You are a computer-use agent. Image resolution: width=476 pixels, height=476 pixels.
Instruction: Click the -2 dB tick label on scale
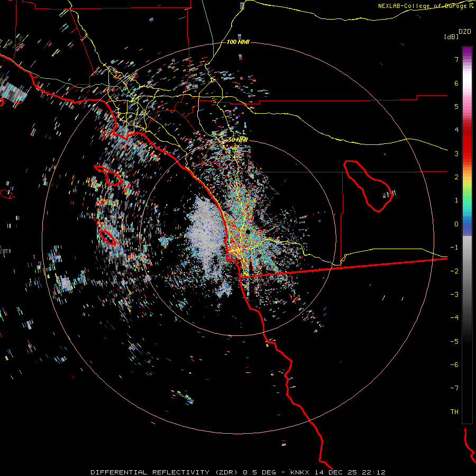point(454,271)
